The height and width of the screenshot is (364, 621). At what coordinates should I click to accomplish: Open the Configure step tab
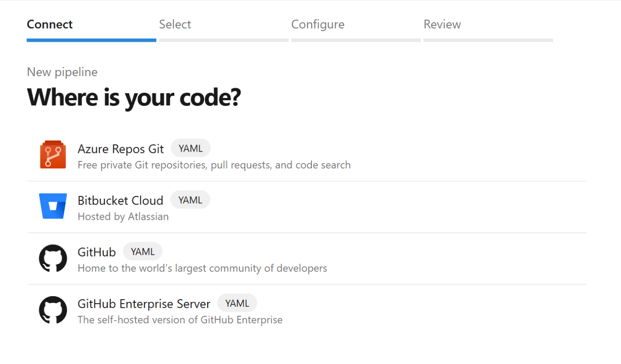[356, 29]
